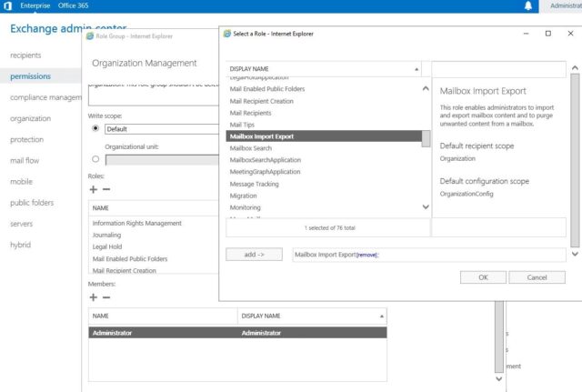Remove a role with the minus icon under Roles

click(x=106, y=189)
